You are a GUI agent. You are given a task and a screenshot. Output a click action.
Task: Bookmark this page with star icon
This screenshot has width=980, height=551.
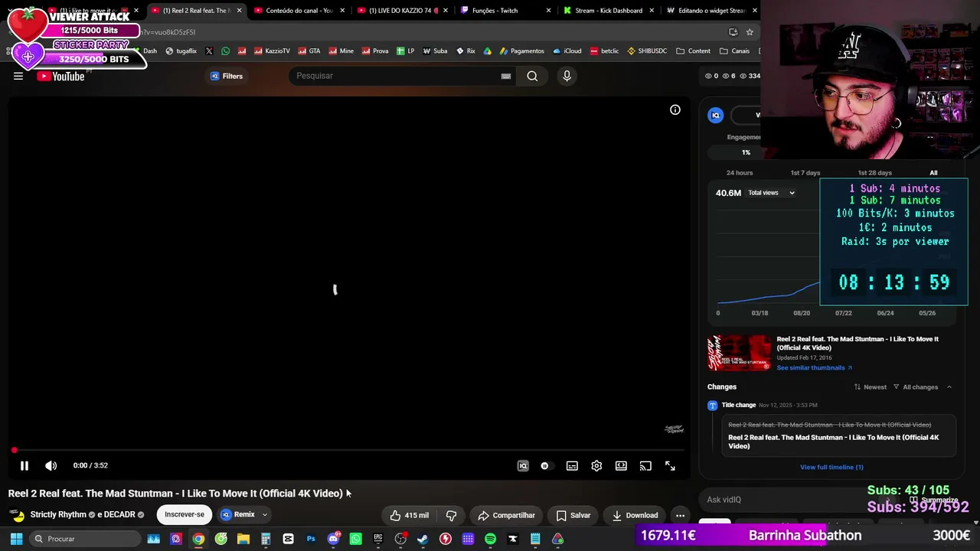[750, 32]
